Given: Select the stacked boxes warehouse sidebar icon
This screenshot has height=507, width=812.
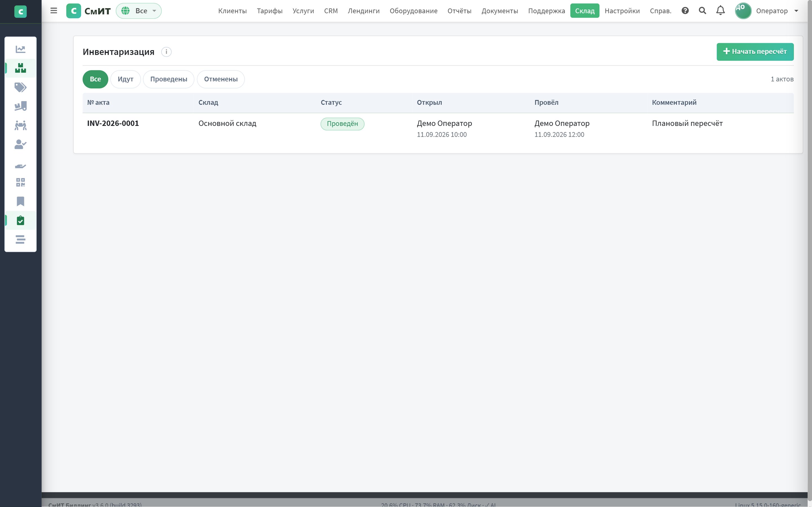Looking at the screenshot, I should (21, 68).
